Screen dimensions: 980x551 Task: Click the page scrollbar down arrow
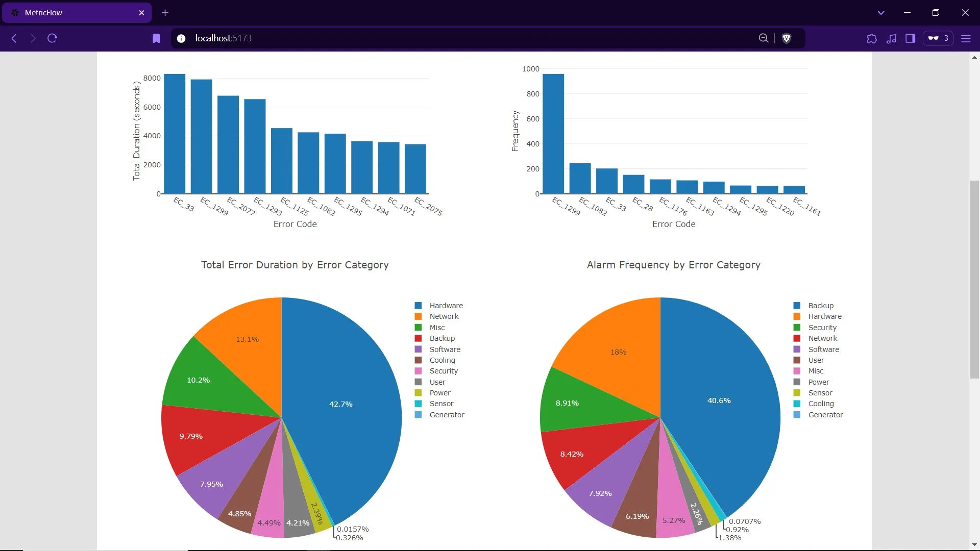974,545
